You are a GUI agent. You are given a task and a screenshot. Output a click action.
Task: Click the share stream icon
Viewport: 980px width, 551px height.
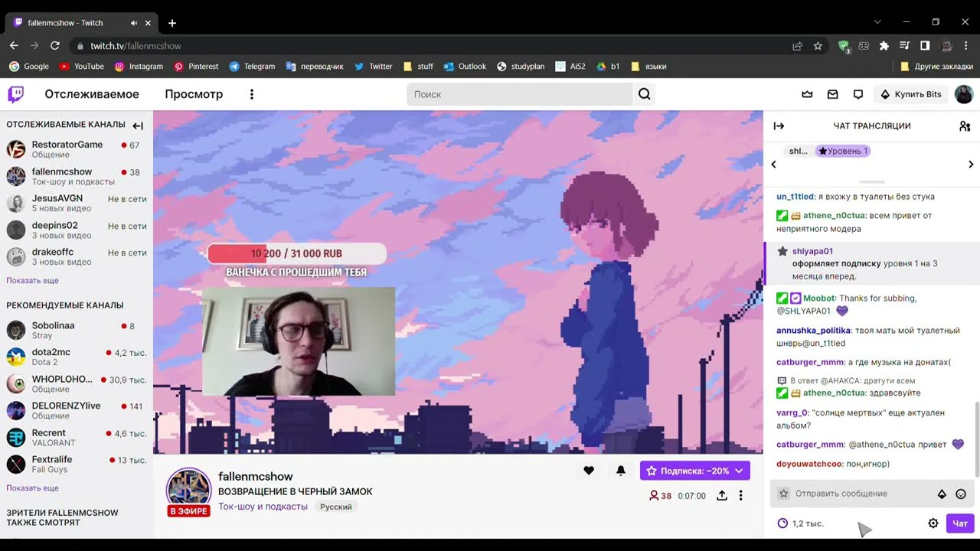point(722,496)
